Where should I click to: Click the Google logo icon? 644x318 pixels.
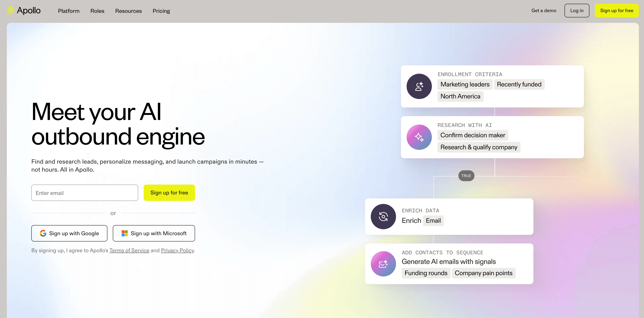tap(43, 233)
